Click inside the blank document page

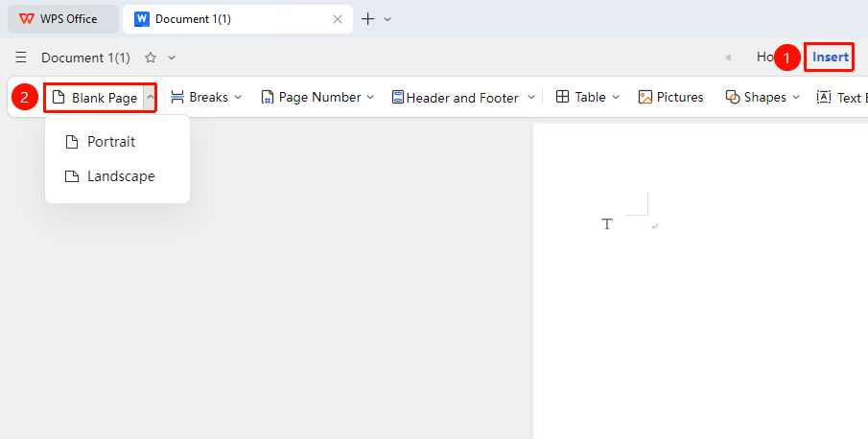[x=700, y=281]
